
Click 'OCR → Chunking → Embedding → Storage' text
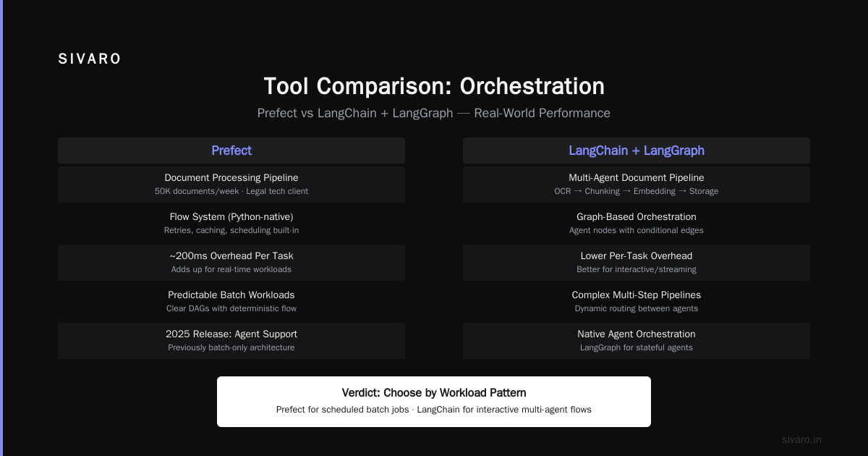[x=637, y=191]
